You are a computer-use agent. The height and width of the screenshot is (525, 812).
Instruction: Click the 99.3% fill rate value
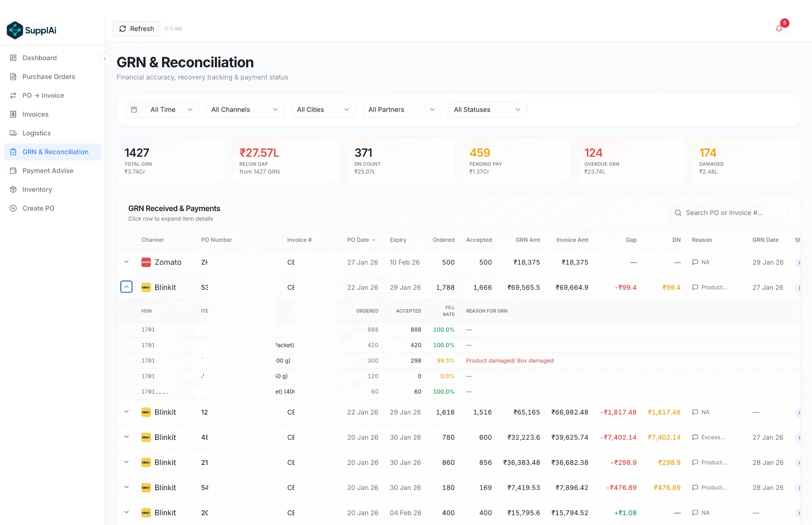pos(446,360)
